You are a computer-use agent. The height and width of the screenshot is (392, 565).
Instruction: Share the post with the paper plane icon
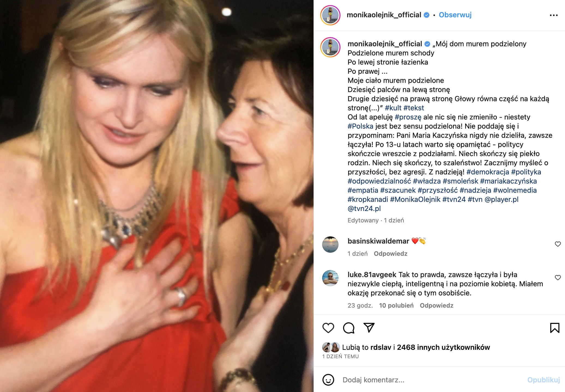point(369,327)
